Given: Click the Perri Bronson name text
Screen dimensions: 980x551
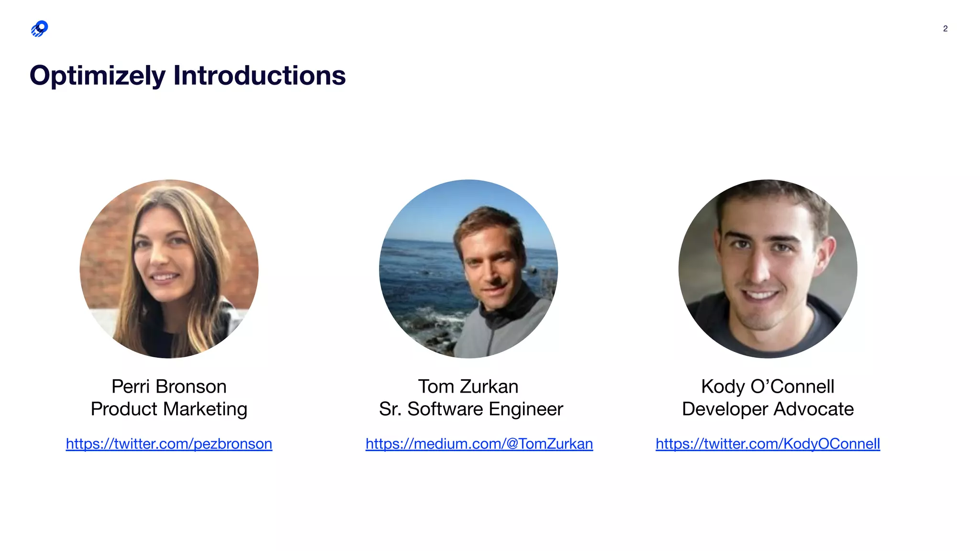Looking at the screenshot, I should tap(169, 386).
